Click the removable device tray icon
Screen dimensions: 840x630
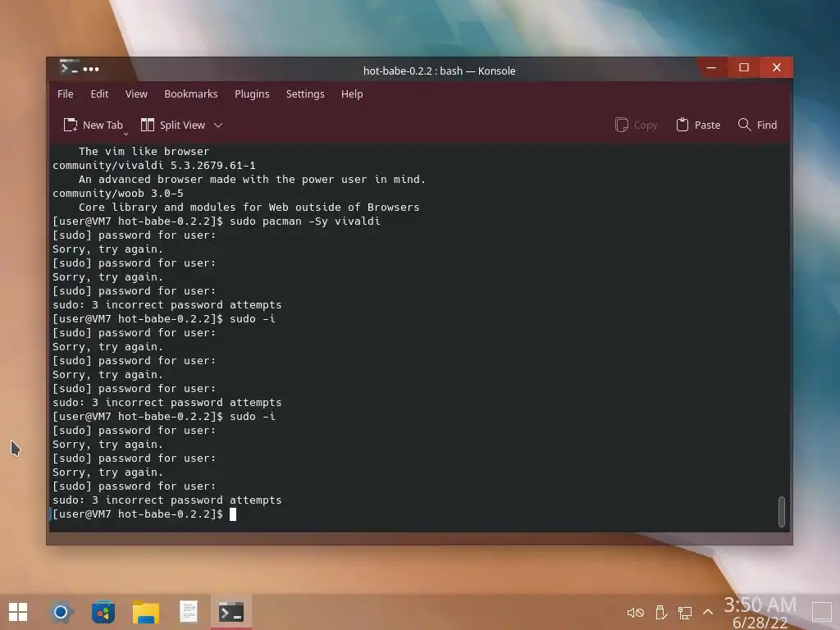point(661,612)
